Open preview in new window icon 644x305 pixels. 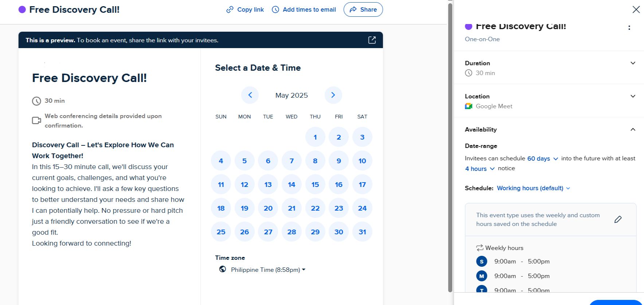coord(372,40)
